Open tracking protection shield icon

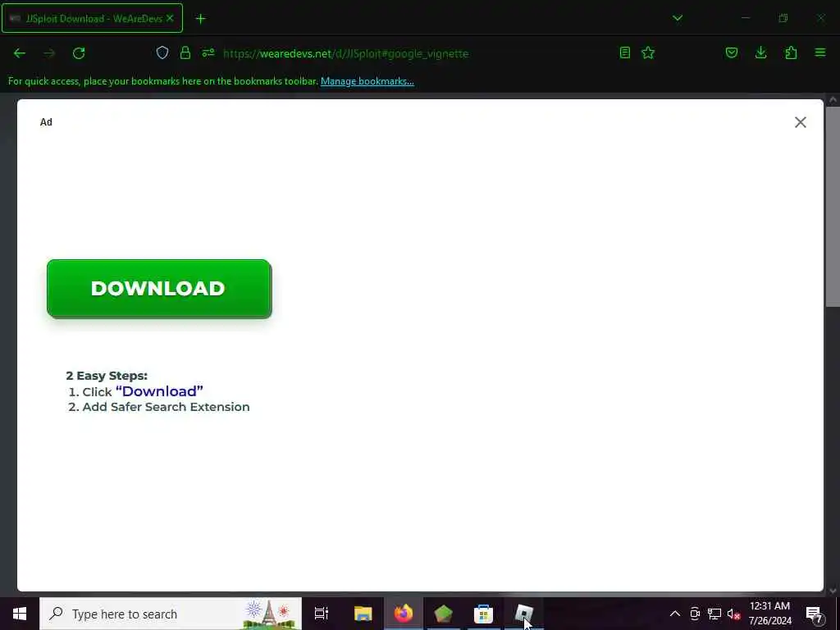tap(162, 52)
